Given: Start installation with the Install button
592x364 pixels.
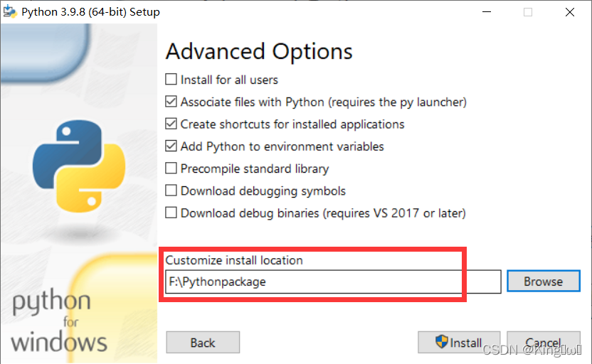Looking at the screenshot, I should coord(459,343).
